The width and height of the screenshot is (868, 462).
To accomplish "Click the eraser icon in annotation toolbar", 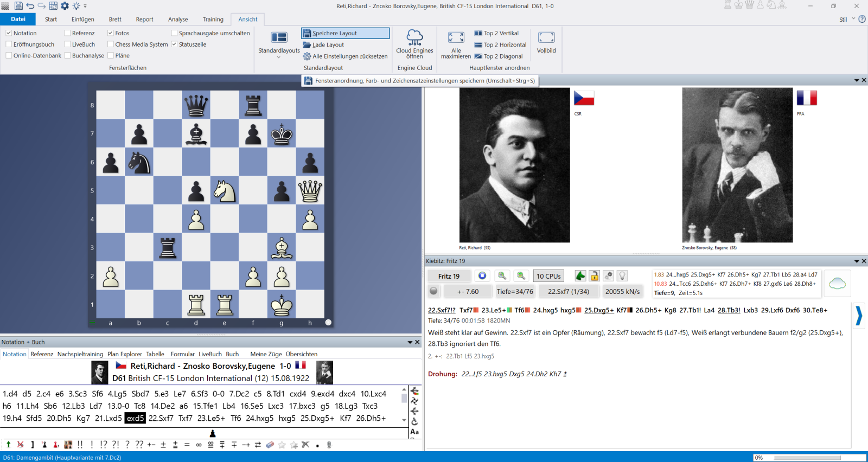I will (x=270, y=445).
